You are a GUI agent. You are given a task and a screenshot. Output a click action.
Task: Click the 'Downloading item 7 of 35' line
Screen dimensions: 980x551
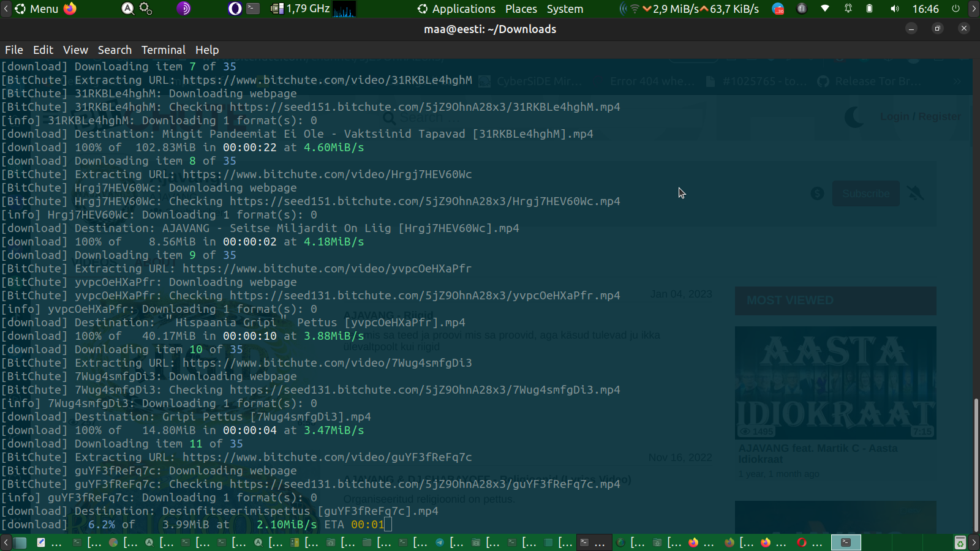tap(119, 67)
